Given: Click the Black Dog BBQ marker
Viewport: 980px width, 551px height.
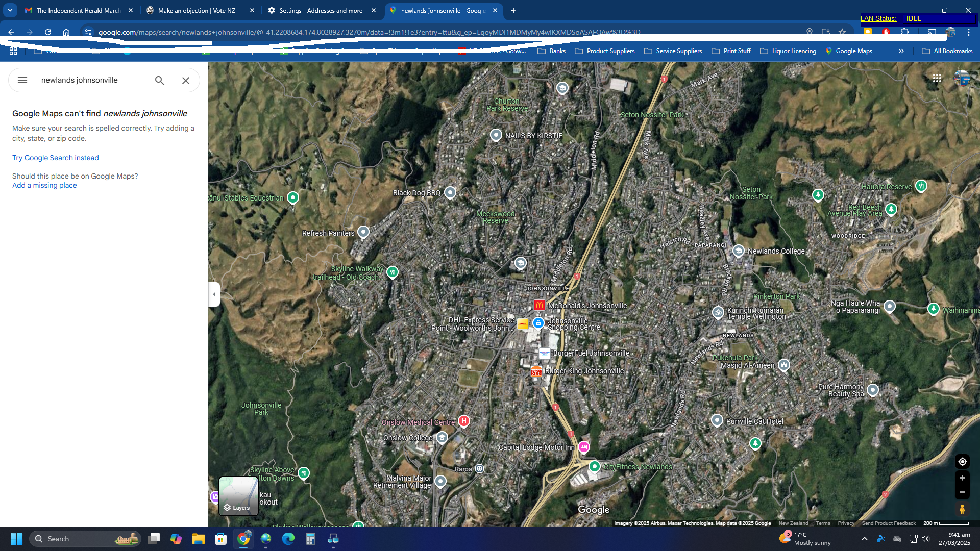Looking at the screenshot, I should pos(450,192).
